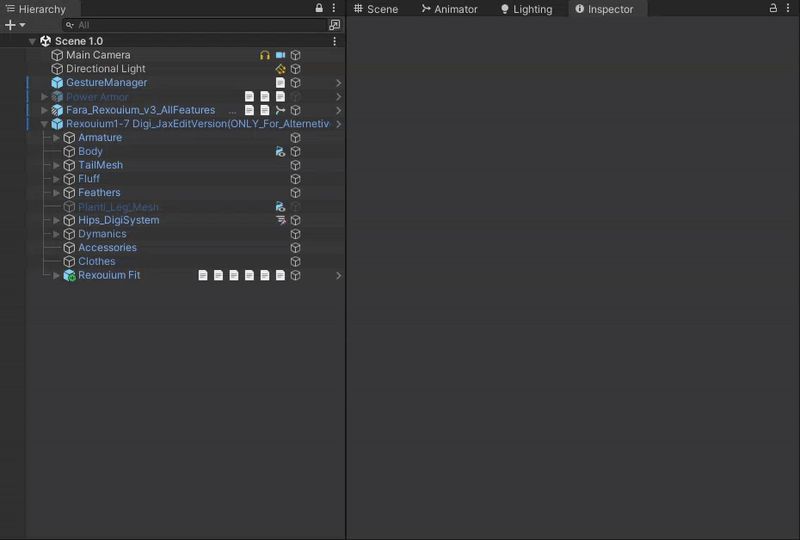This screenshot has height=540, width=800.
Task: Click the Hierarchy search field
Action: pyautogui.click(x=194, y=25)
